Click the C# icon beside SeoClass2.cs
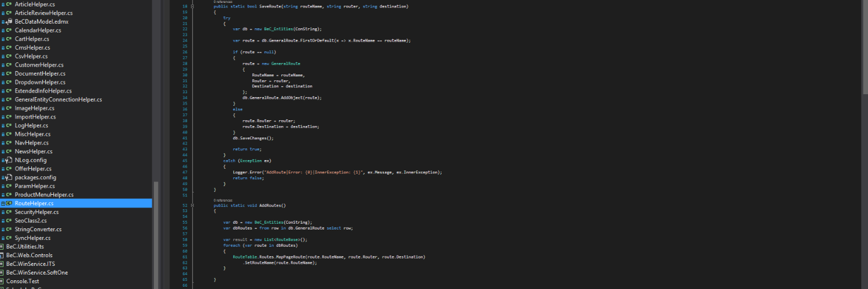 9,221
